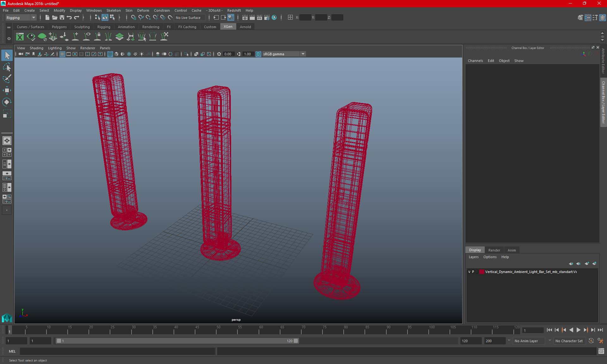Switch to four view layout icon
Image resolution: width=607 pixels, height=364 pixels.
pos(7,152)
